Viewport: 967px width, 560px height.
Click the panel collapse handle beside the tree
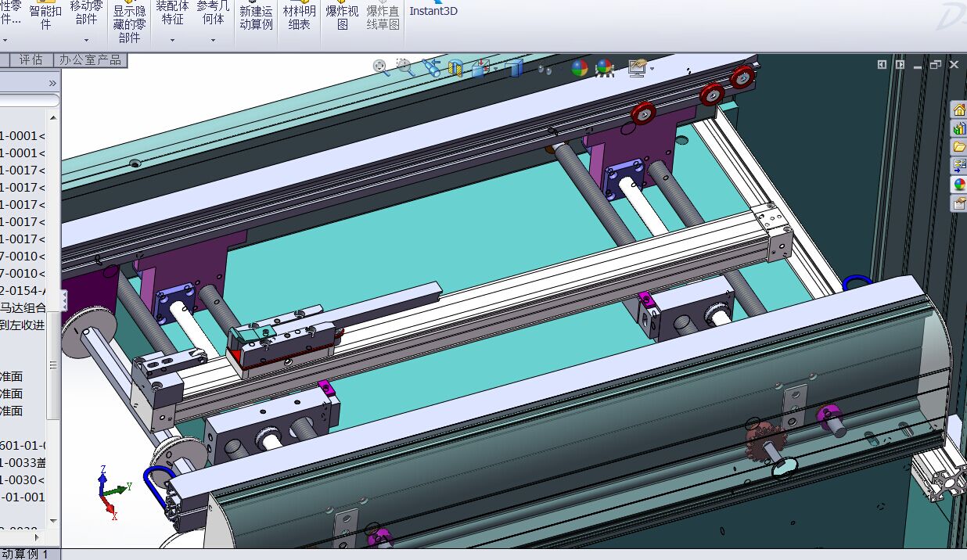[x=64, y=300]
